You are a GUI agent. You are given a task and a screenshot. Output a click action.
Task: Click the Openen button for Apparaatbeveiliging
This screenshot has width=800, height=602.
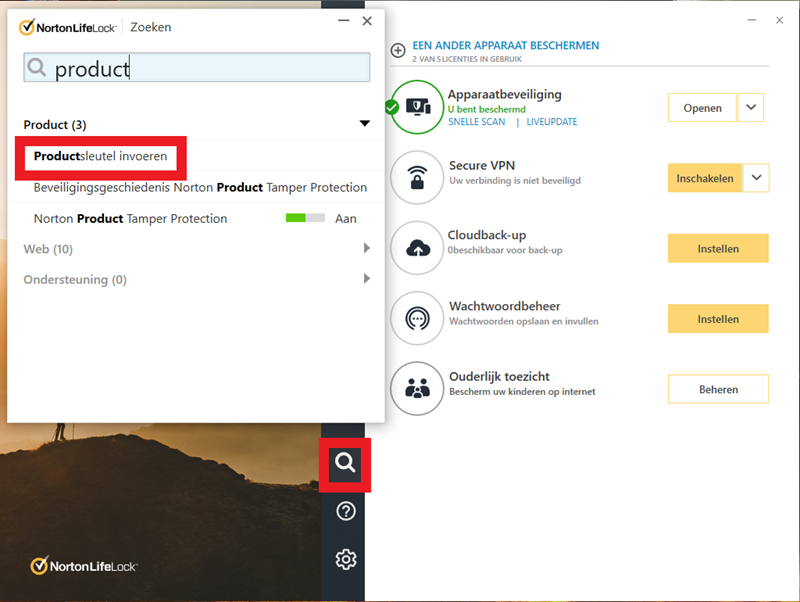click(x=702, y=108)
